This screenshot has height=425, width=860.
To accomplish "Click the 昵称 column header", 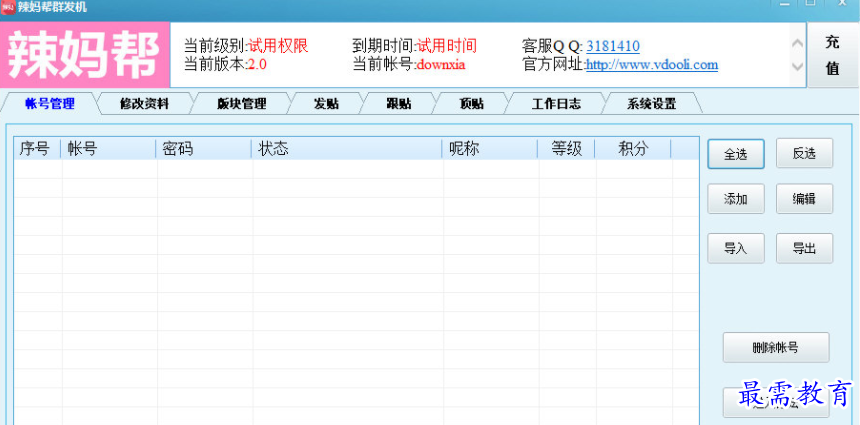I will tap(489, 148).
